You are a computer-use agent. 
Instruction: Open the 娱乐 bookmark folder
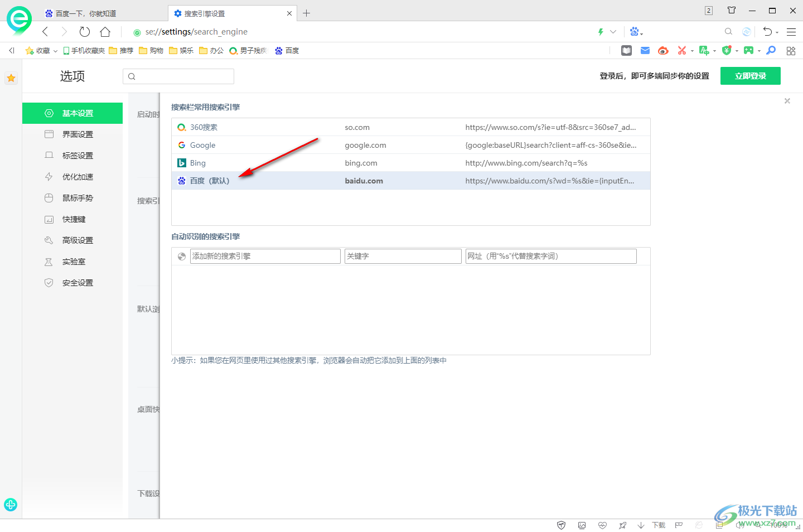[x=181, y=51]
